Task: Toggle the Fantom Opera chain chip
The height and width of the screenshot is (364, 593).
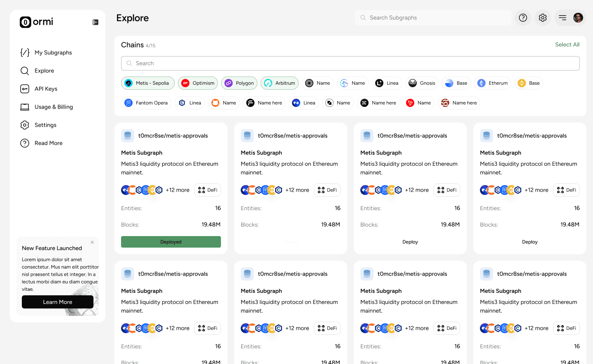Action: tap(146, 103)
